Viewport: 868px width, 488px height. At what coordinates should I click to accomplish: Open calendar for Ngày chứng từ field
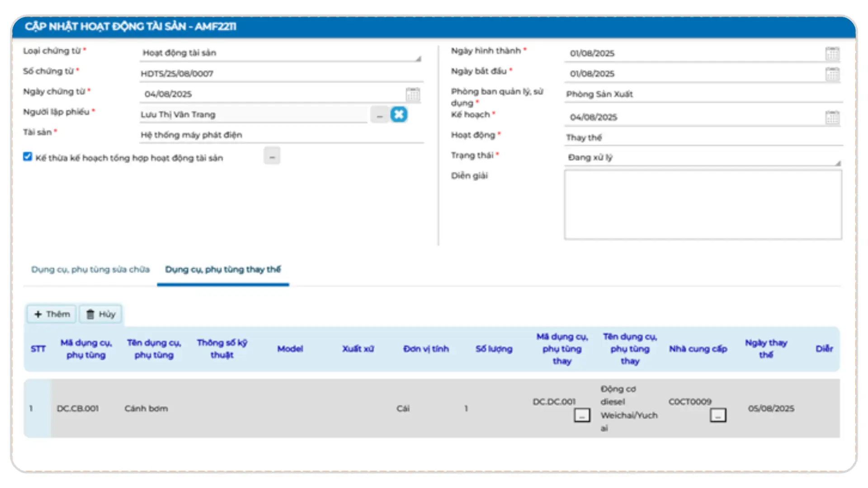(x=412, y=94)
